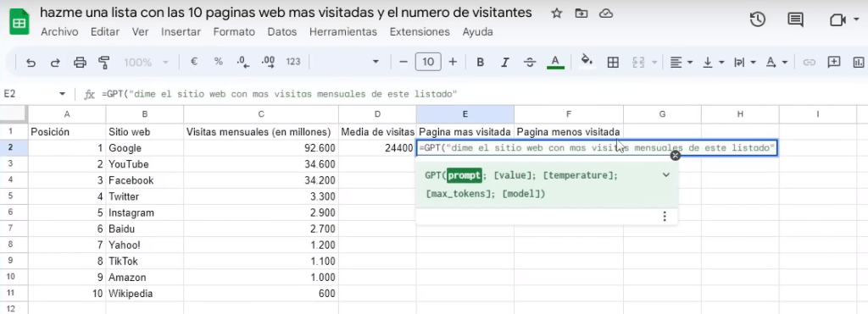Click the merge cells icon
The height and width of the screenshot is (314, 868).
(639, 63)
